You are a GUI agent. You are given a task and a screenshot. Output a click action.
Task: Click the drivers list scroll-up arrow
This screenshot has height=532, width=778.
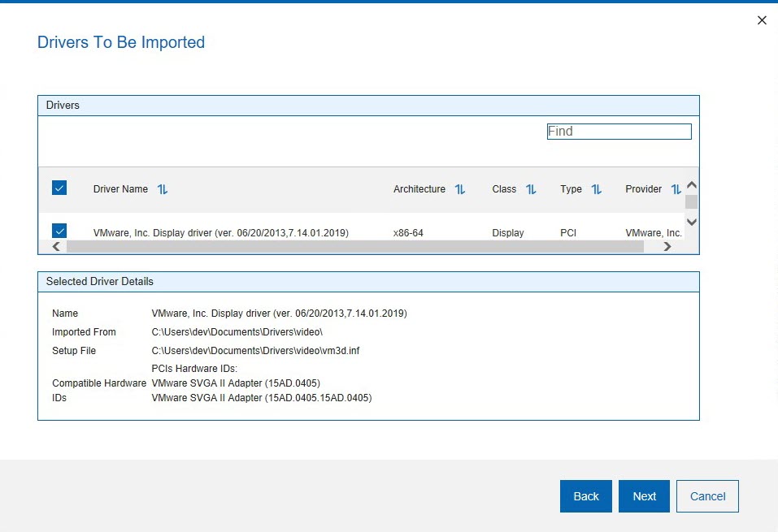tap(692, 185)
